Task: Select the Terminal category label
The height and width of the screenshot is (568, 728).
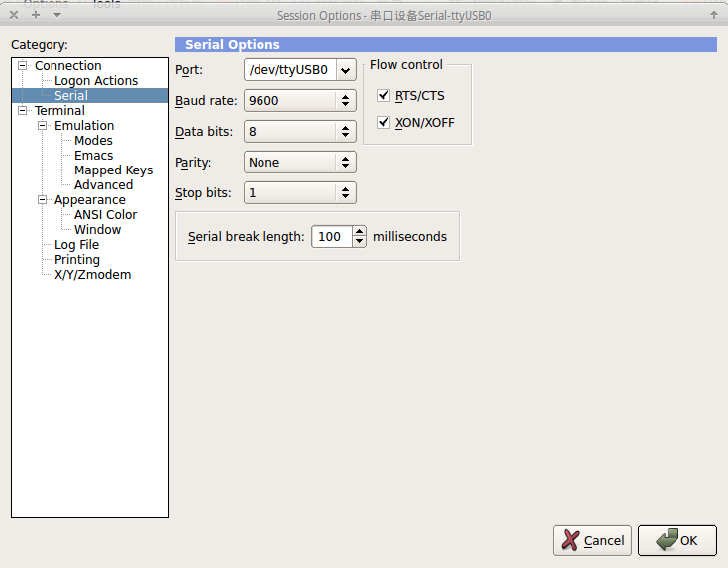Action: [59, 111]
